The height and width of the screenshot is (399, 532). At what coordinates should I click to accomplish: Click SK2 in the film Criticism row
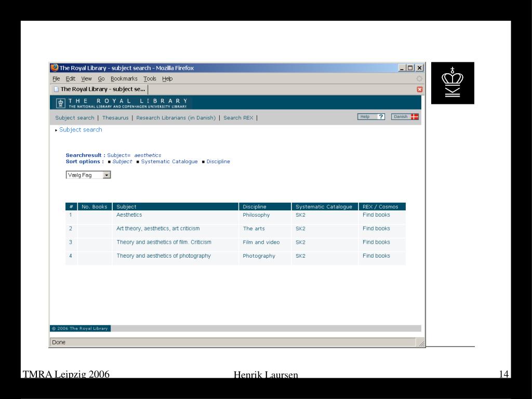point(300,242)
